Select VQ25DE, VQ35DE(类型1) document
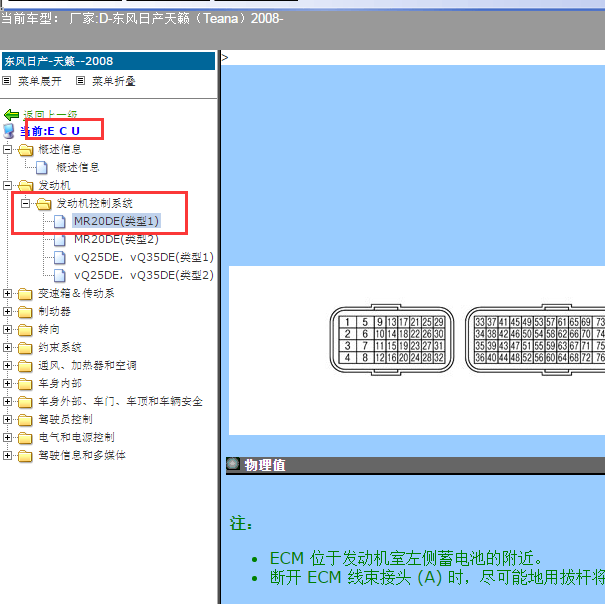The height and width of the screenshot is (604, 605). [143, 258]
